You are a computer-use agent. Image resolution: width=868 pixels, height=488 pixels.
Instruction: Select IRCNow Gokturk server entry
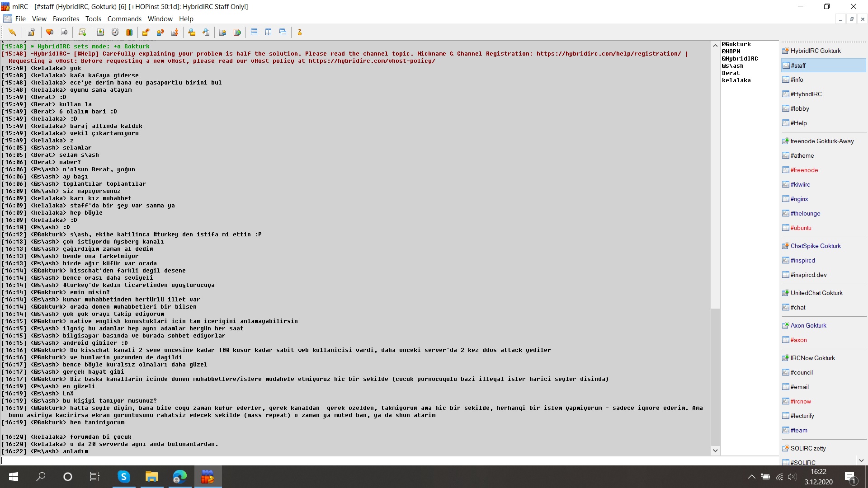(x=823, y=358)
